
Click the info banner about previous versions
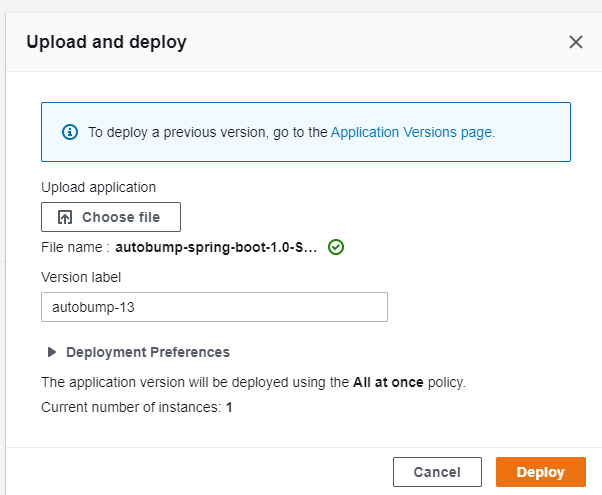click(306, 132)
